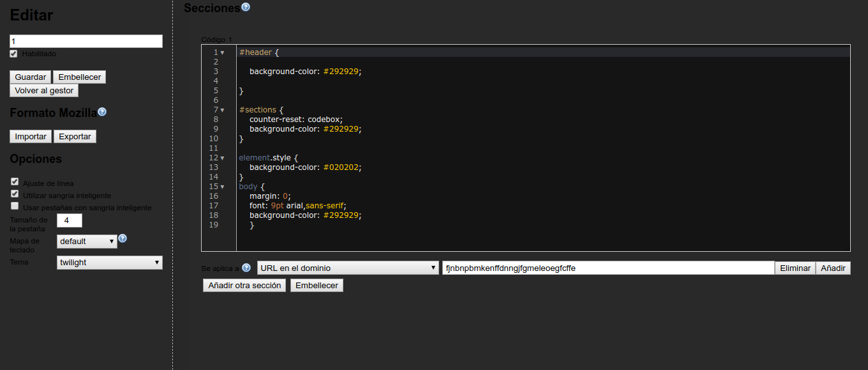This screenshot has height=370, width=868.
Task: Click the Eliminar button
Action: [795, 267]
